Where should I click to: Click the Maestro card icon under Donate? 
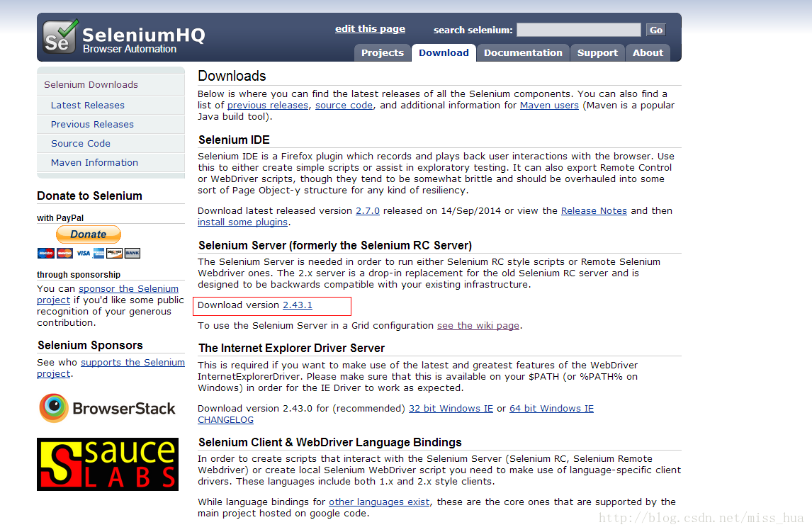pos(45,253)
